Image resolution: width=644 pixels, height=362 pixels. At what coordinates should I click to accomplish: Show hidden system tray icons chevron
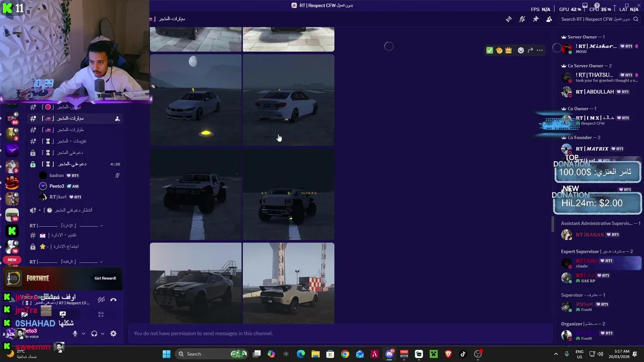pos(556,354)
